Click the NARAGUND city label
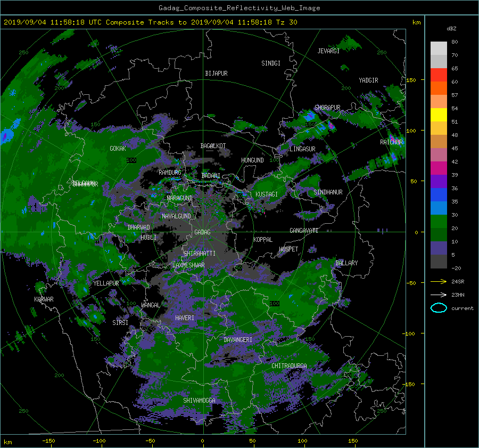This screenshot has width=479, height=448. (x=180, y=198)
